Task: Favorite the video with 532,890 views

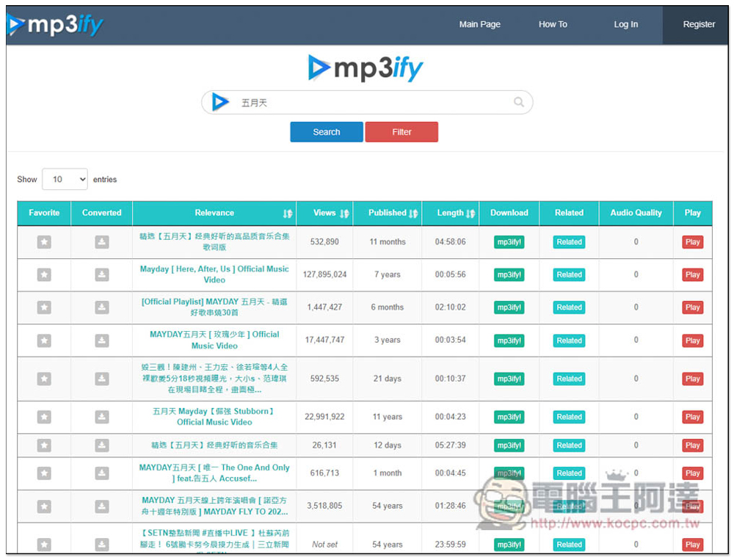Action: (44, 242)
